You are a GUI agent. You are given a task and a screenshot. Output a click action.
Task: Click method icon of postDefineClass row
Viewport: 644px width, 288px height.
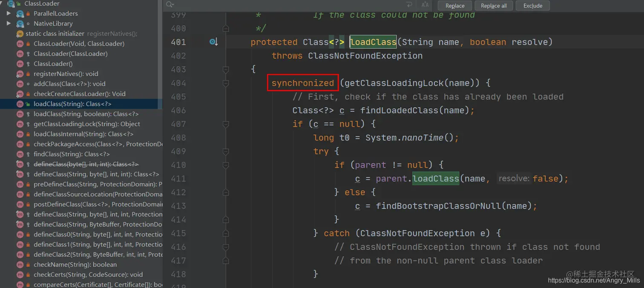(20, 204)
